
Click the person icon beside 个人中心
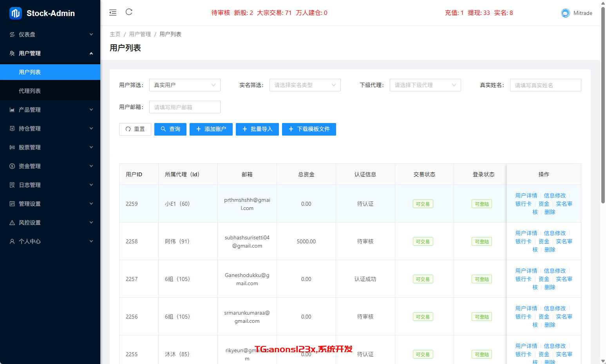click(x=12, y=241)
